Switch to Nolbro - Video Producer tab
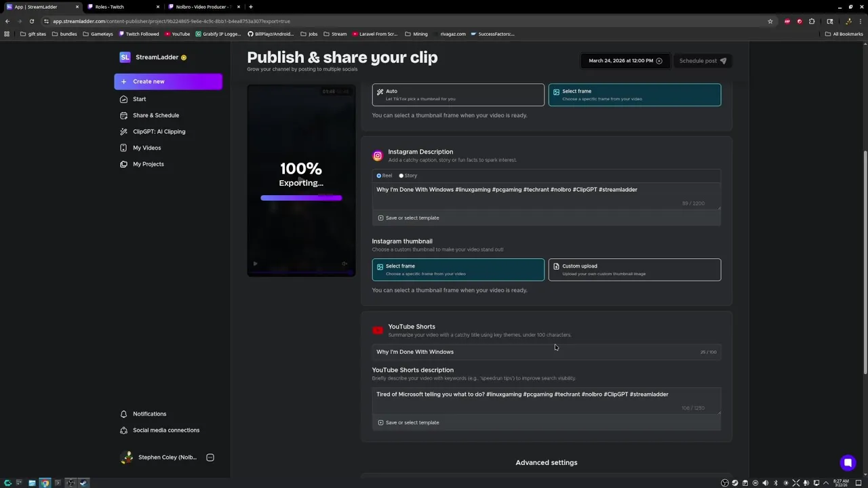 point(203,7)
